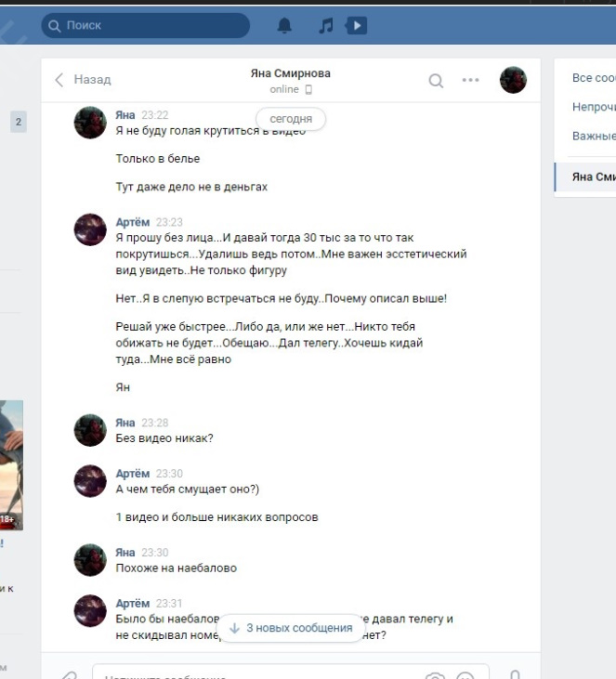This screenshot has width=616, height=679.
Task: Click Яна's avatar on 23:22 message
Action: tap(90, 123)
